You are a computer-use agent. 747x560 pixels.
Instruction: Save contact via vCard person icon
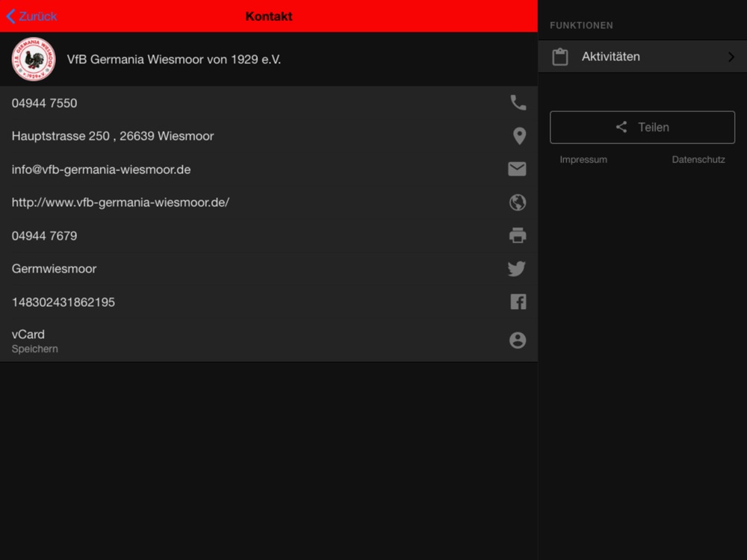click(518, 340)
